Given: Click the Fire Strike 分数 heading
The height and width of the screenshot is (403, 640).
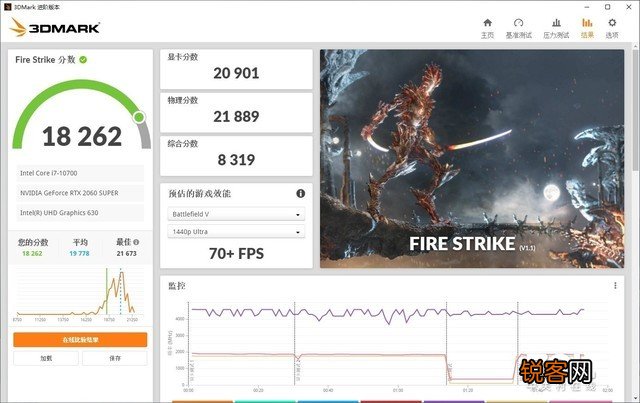Looking at the screenshot, I should point(45,60).
